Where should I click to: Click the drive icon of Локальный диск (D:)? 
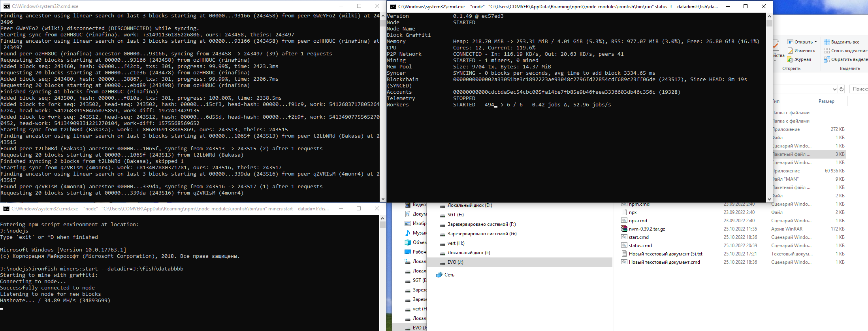(442, 206)
